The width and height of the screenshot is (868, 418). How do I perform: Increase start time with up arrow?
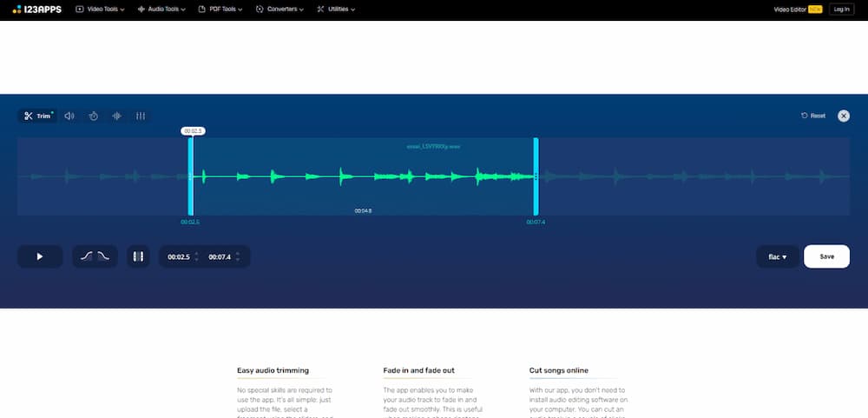(x=196, y=254)
